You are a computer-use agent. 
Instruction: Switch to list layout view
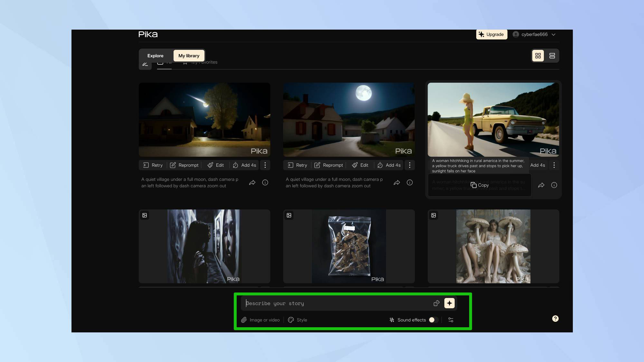click(552, 56)
